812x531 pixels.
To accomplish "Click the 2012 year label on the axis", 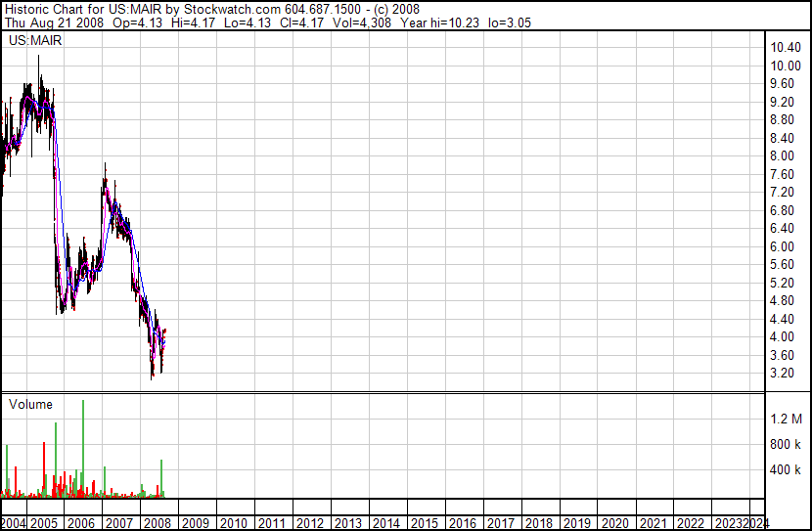I will 310,523.
